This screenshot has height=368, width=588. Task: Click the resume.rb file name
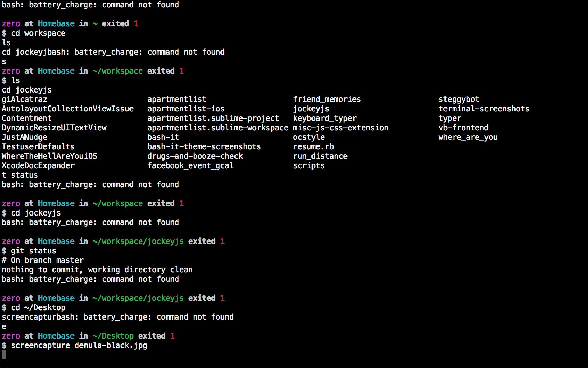click(x=313, y=147)
